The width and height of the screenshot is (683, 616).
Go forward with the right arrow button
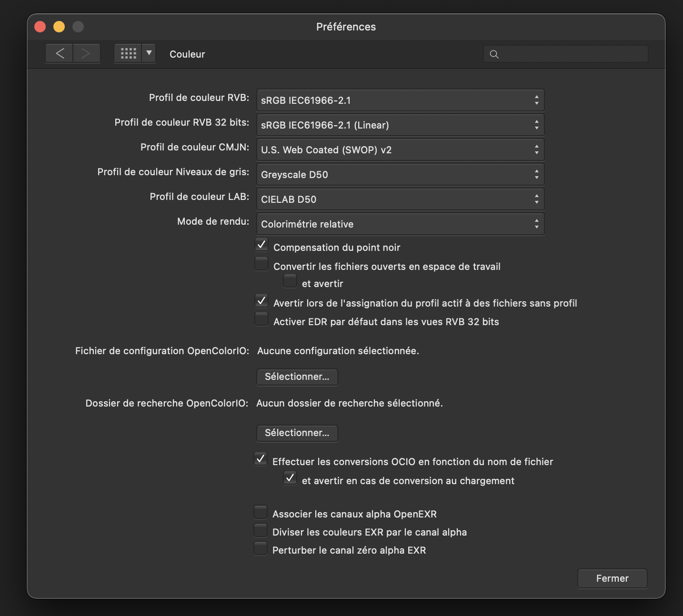pyautogui.click(x=86, y=53)
